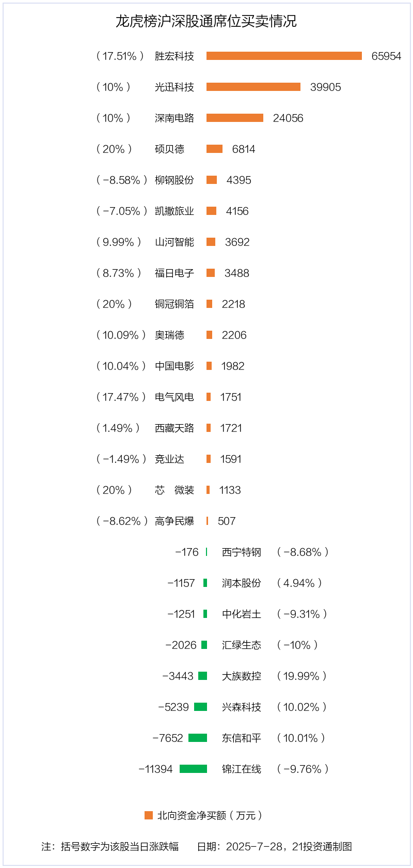Select the 兴森科技 green bar
The image size is (413, 868).
click(200, 707)
